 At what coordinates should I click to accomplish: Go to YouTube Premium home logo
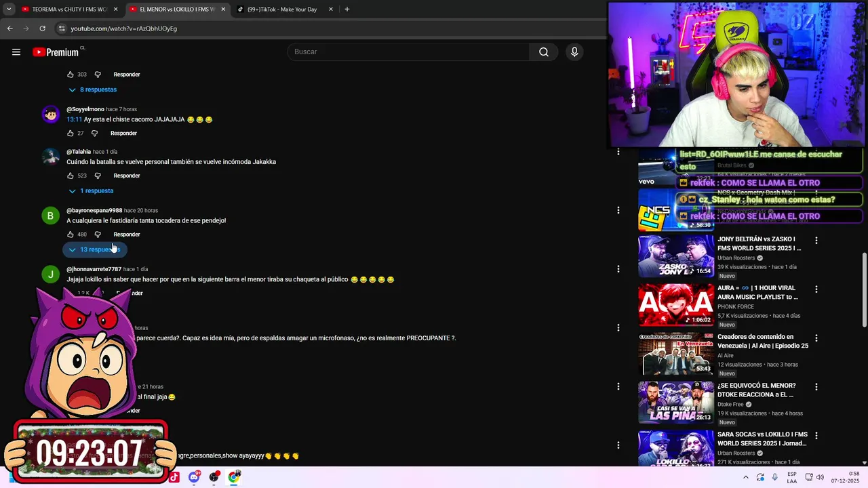click(x=56, y=52)
